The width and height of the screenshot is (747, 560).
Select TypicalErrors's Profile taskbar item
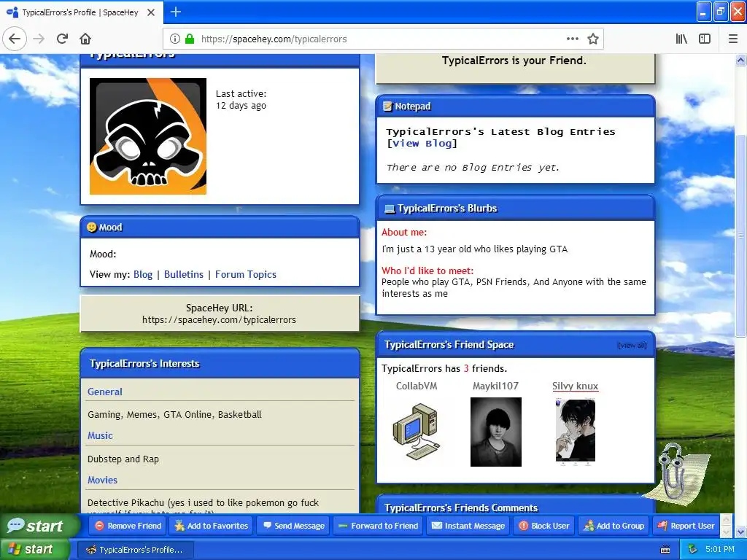135,550
